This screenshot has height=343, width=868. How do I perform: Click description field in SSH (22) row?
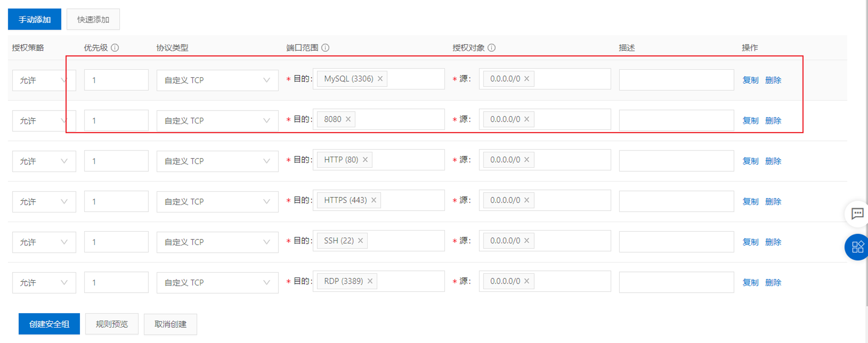click(677, 242)
